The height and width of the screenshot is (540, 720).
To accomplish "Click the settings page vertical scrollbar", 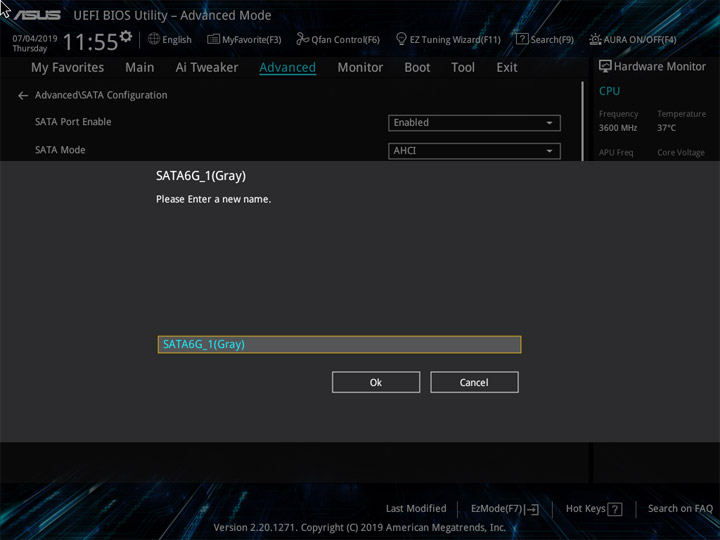I will [582, 121].
